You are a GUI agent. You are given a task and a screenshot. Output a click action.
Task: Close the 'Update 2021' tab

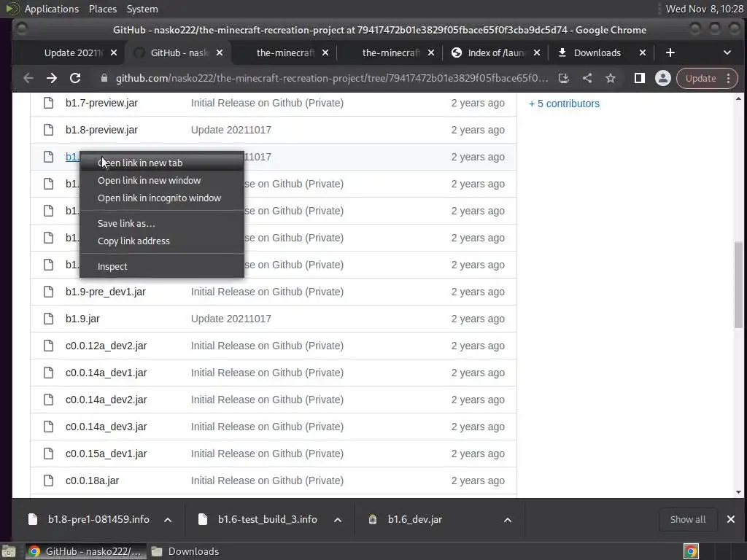(x=113, y=52)
